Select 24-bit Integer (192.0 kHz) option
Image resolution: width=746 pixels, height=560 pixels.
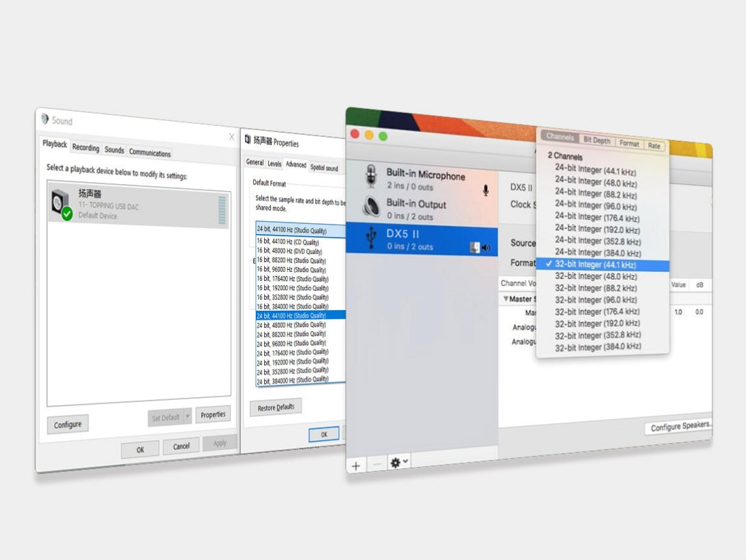pyautogui.click(x=596, y=229)
